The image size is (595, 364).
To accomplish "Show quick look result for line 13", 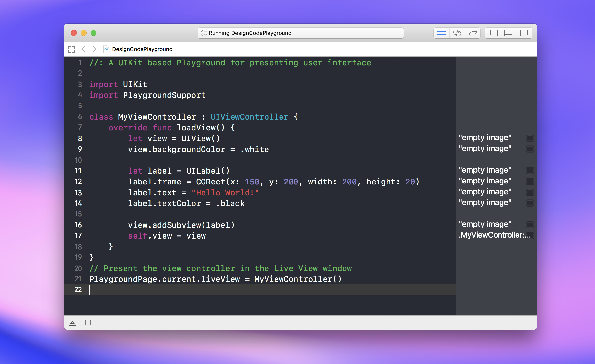I will [x=530, y=192].
